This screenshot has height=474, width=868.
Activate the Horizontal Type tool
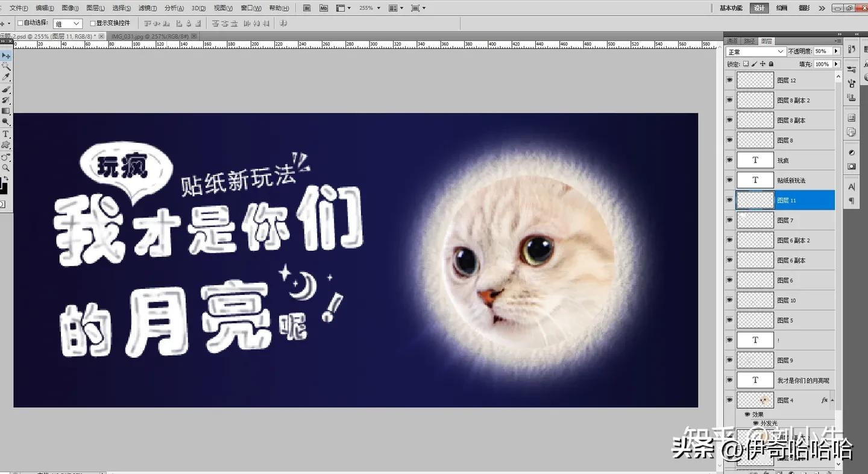click(7, 135)
